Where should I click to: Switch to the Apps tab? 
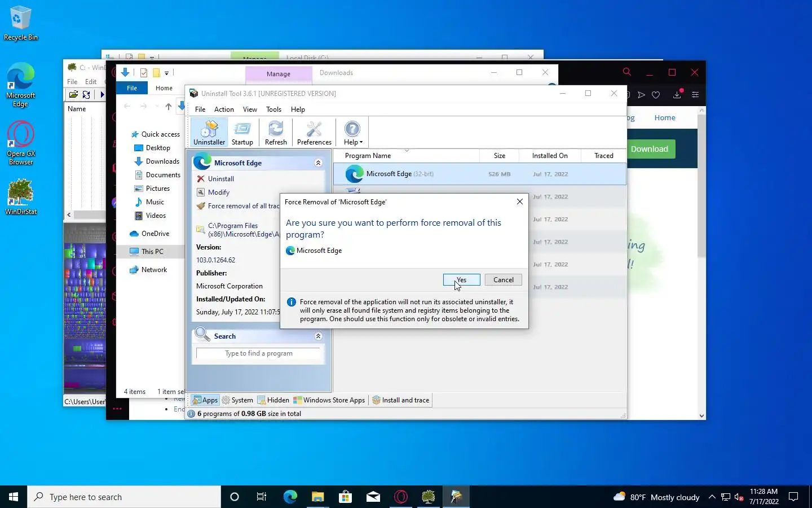tap(205, 400)
